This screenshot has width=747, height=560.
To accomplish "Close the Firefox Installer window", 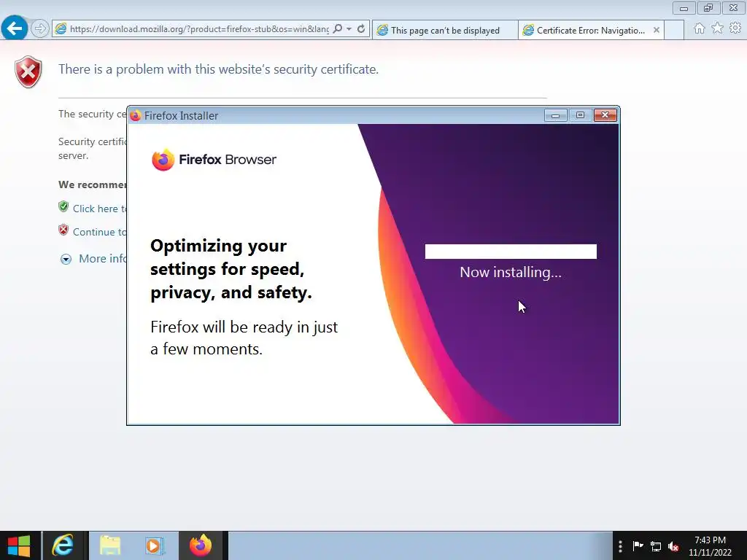I will (x=605, y=115).
